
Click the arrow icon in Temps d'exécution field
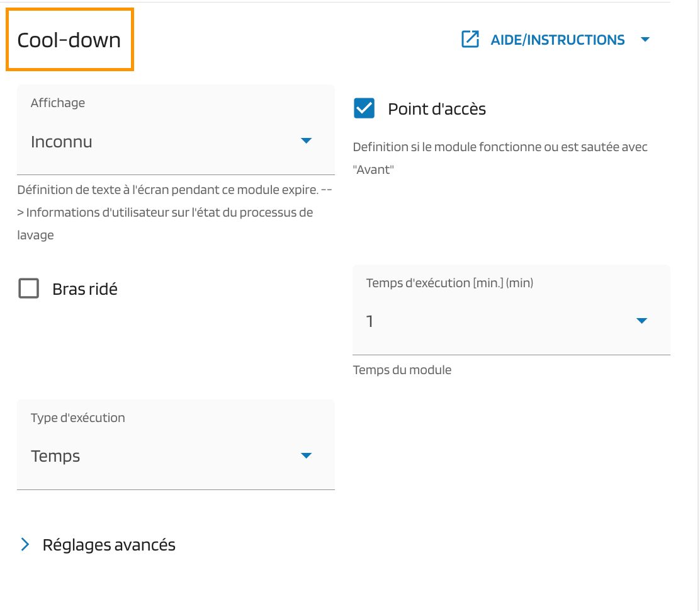[641, 321]
